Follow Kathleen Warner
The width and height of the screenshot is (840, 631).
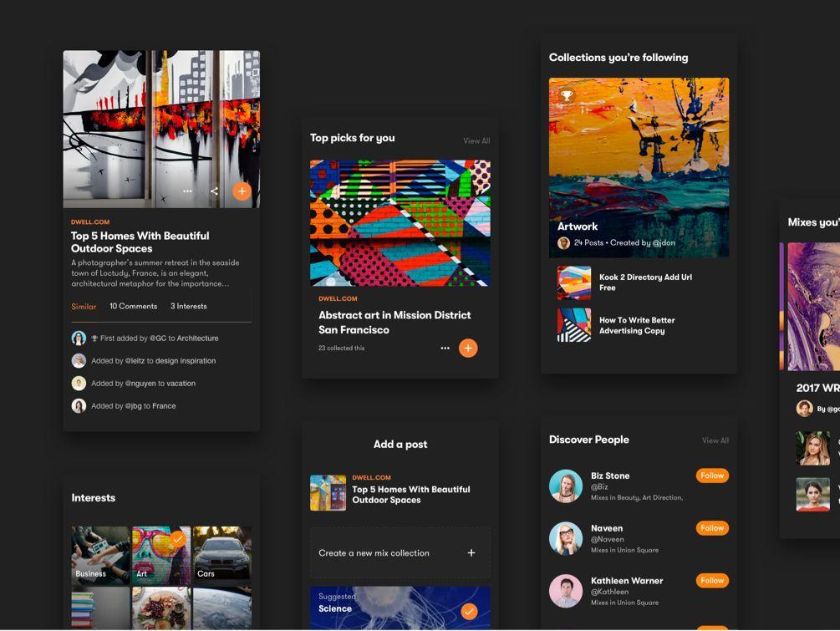[x=712, y=580]
